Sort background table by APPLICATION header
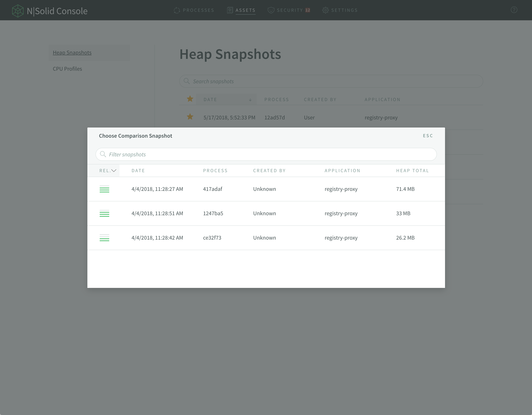The image size is (532, 415). coord(382,99)
